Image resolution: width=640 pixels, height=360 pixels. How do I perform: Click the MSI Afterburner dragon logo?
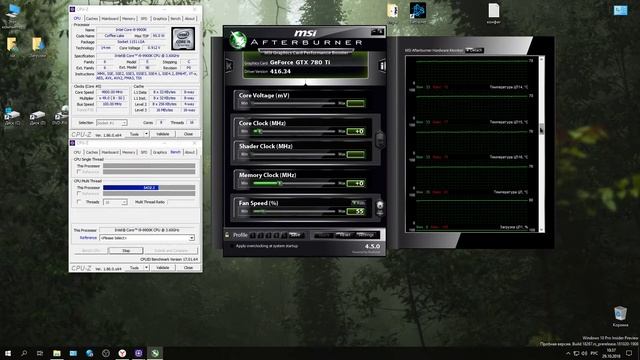[238, 40]
